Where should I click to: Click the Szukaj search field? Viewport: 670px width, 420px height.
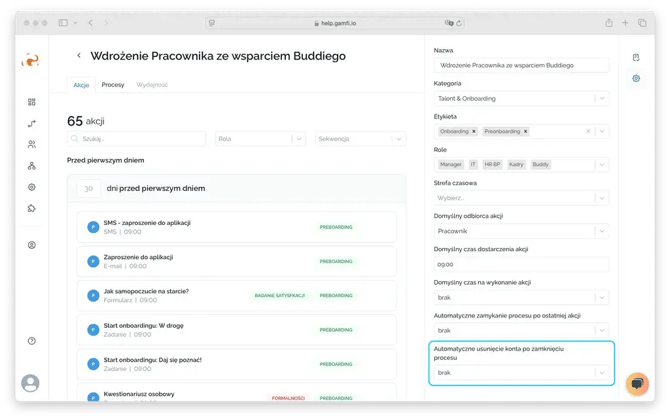point(136,139)
